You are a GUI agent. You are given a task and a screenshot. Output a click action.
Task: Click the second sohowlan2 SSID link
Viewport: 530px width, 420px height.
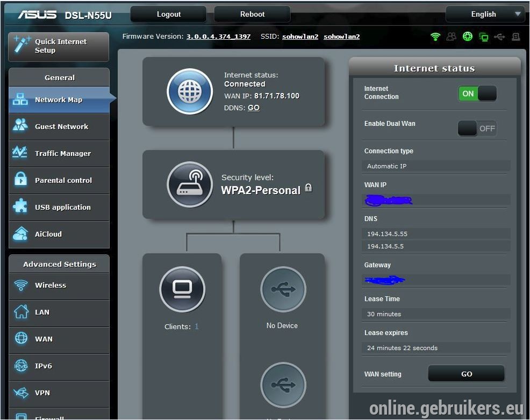(x=342, y=37)
